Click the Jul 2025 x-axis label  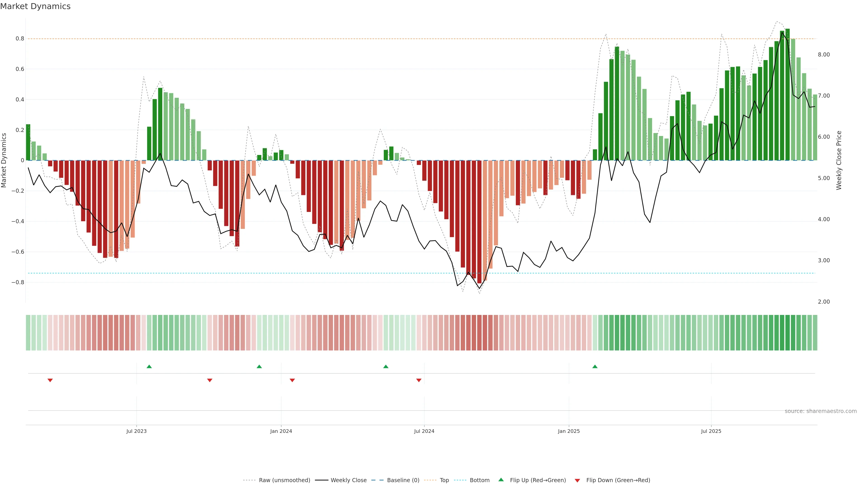711,431
